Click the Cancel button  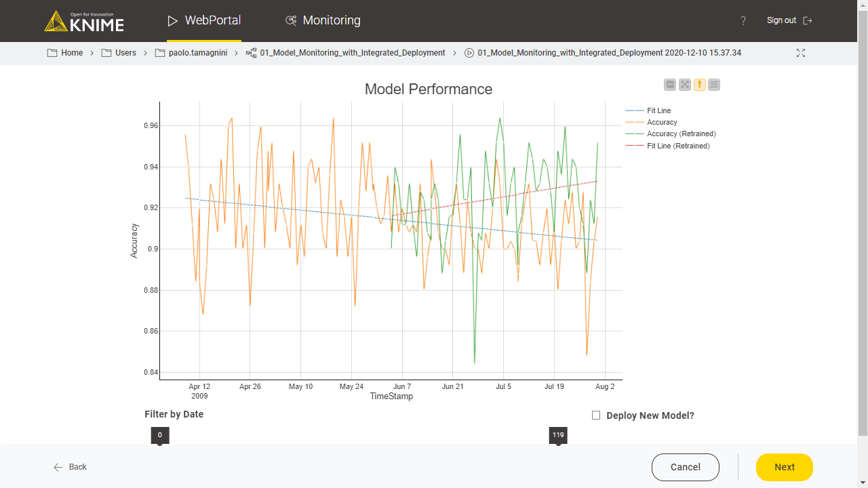[686, 467]
